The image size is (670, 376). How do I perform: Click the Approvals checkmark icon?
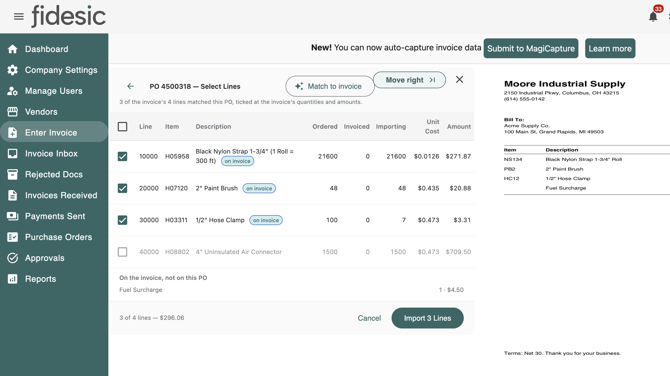(x=12, y=258)
